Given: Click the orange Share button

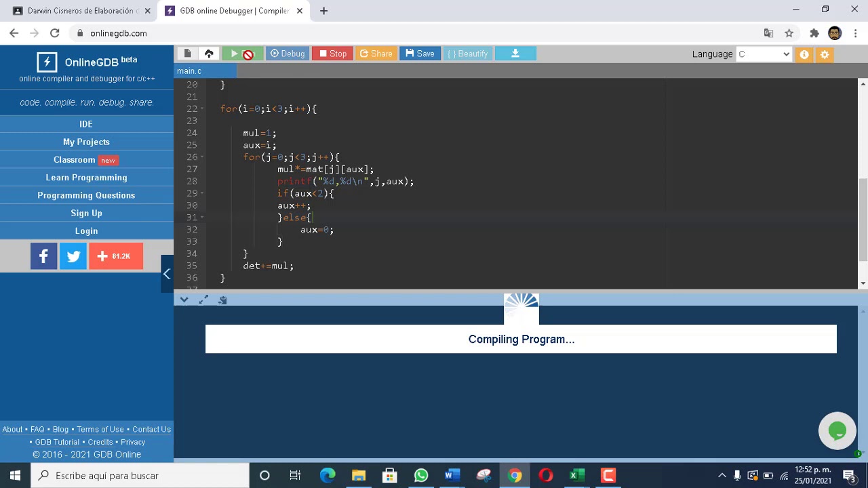Looking at the screenshot, I should [x=376, y=54].
